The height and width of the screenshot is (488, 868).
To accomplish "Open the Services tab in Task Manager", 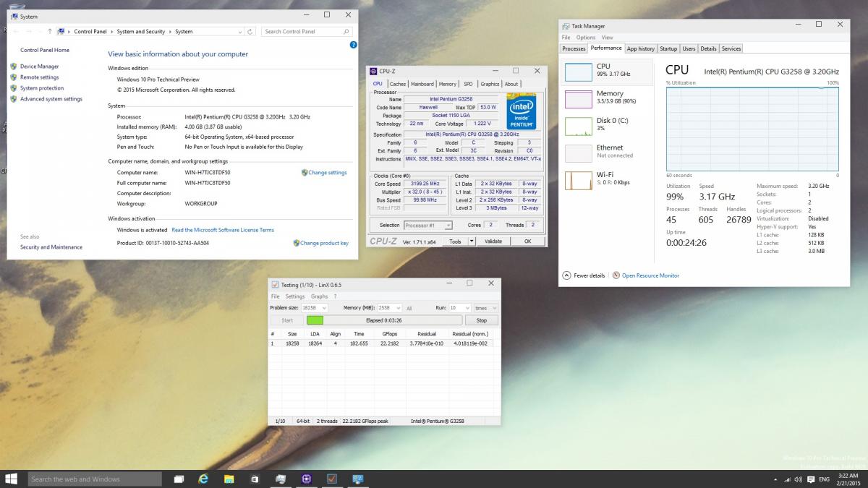I will click(x=731, y=48).
